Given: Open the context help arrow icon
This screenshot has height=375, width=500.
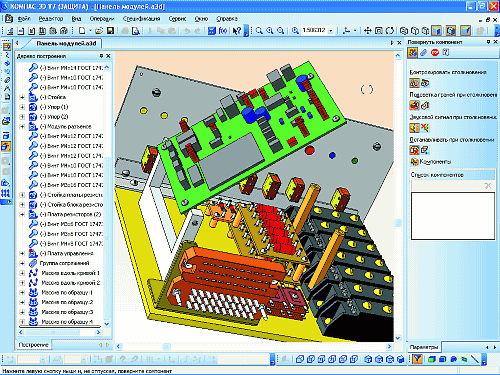Looking at the screenshot, I should [x=237, y=31].
